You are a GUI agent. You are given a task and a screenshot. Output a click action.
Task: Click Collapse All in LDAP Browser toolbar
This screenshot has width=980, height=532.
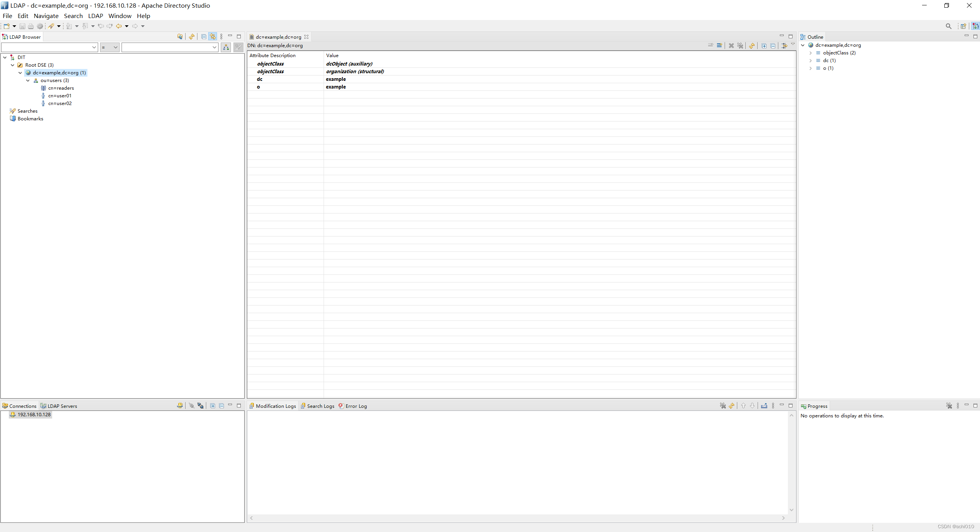[204, 37]
